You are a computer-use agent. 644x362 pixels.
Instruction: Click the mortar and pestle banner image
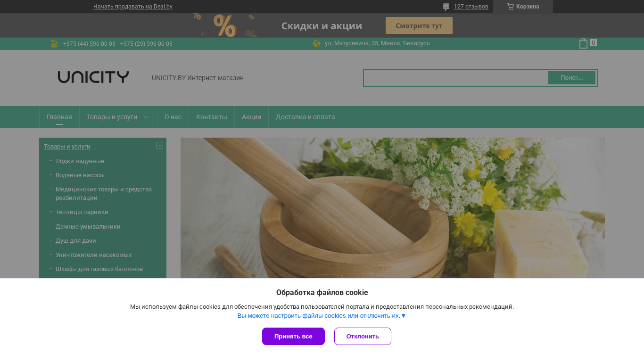[x=393, y=208]
